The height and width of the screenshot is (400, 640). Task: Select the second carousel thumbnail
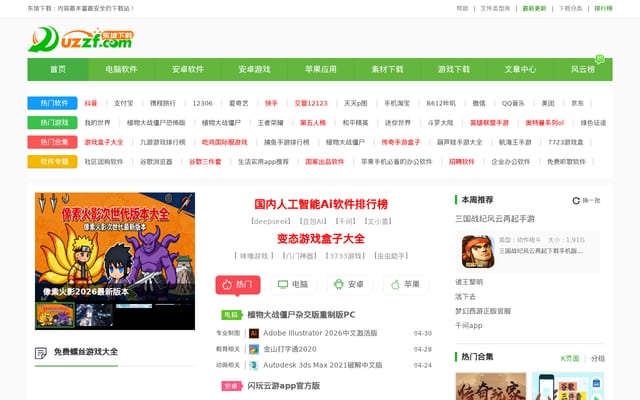coord(94,316)
